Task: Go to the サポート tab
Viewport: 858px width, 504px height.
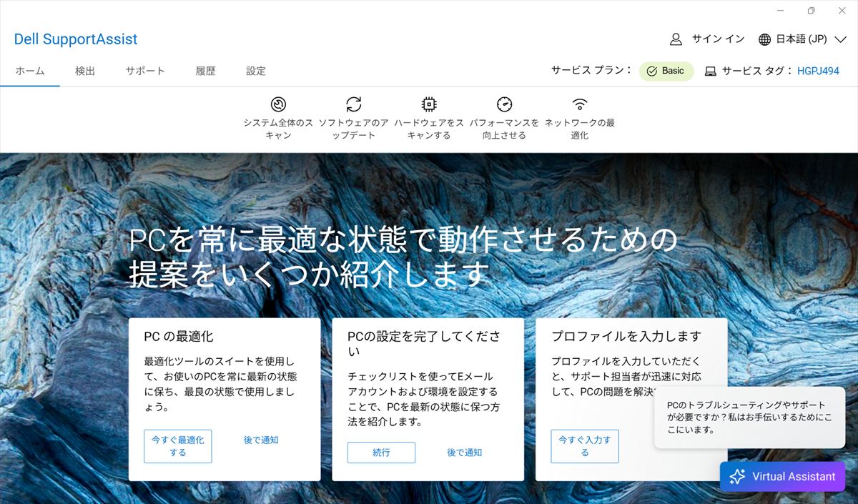Action: click(145, 71)
